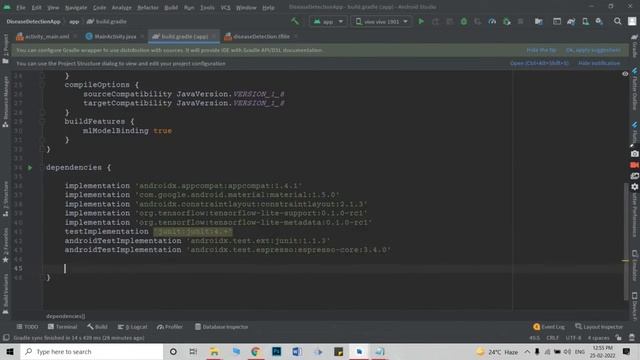This screenshot has width=640, height=360.
Task: Click the camera screenshot icon on right strip
Action: [634, 154]
